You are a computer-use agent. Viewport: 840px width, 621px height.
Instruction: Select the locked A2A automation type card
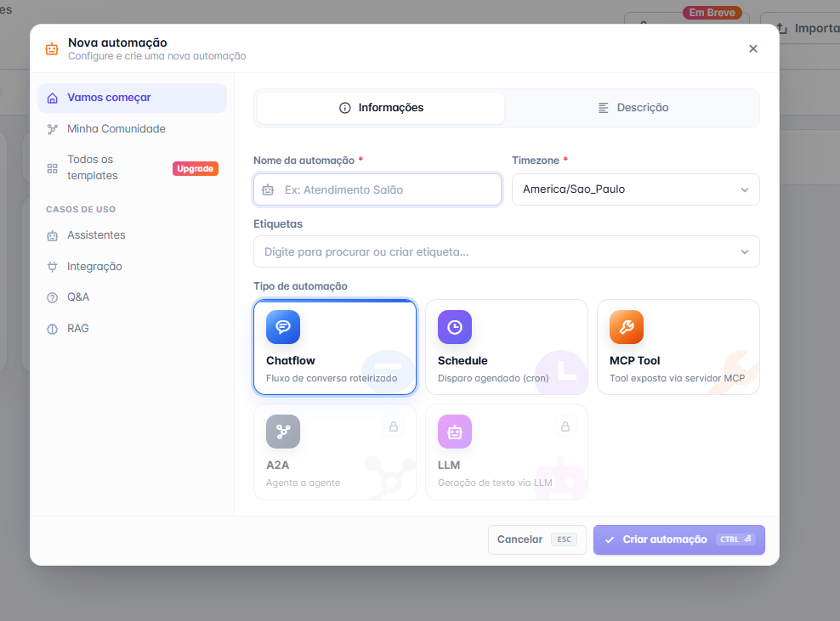click(335, 452)
